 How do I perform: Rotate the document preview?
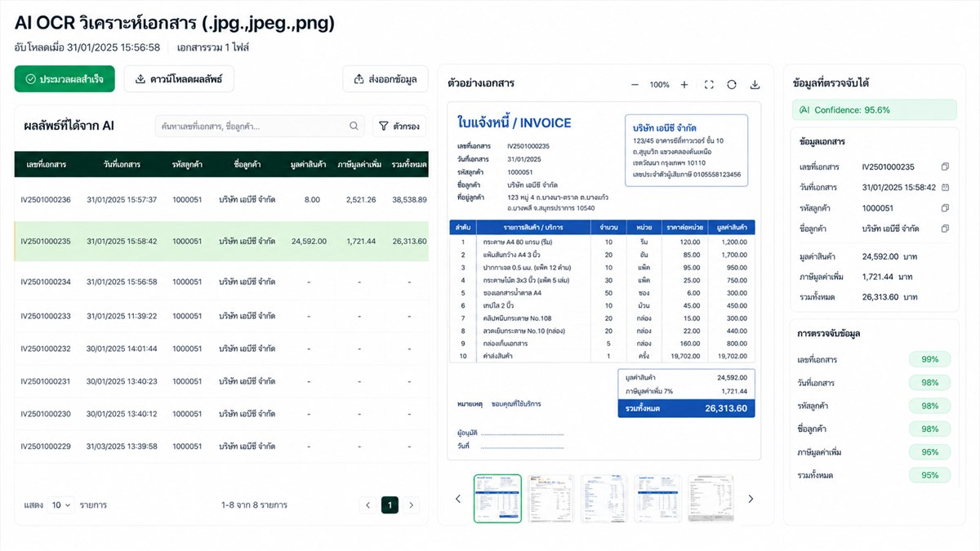point(732,85)
